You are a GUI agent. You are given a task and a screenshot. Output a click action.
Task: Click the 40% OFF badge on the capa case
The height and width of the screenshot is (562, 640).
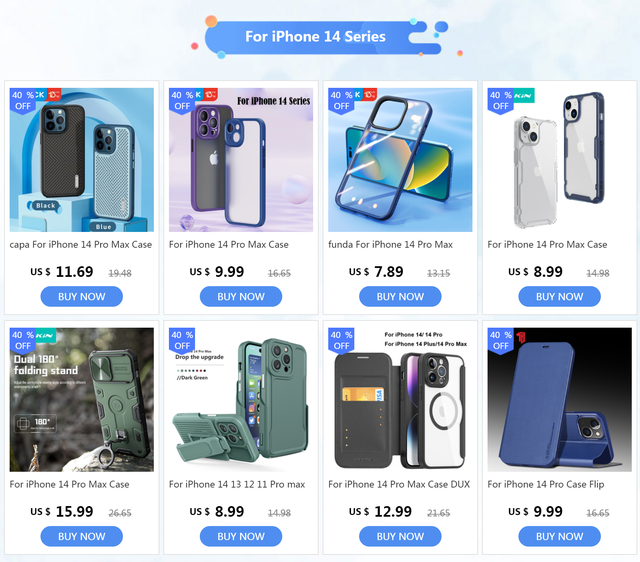(x=22, y=100)
